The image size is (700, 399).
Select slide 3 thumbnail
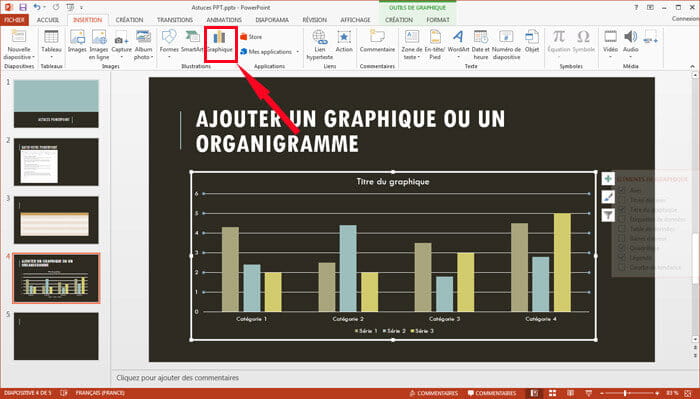coord(56,220)
